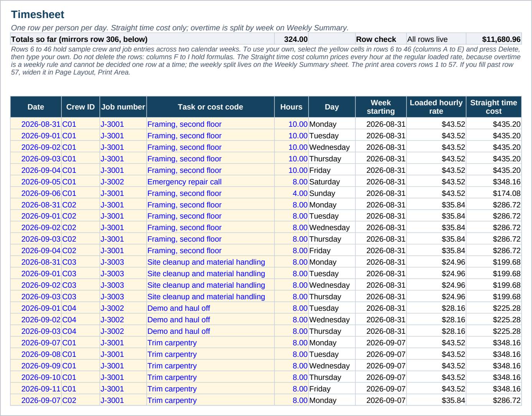
Task: Click the Straight time cost header
Action: (494, 107)
